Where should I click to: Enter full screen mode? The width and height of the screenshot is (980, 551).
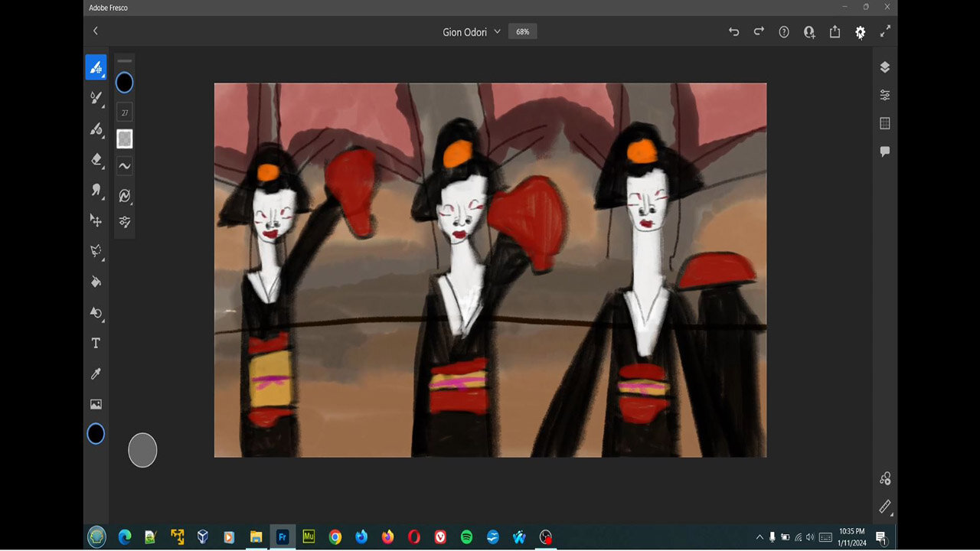click(x=885, y=31)
